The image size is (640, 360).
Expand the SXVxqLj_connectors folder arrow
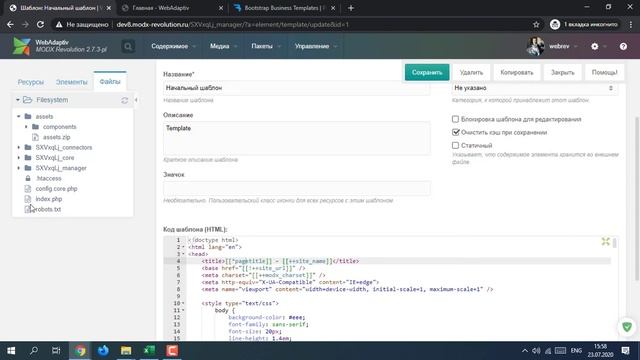coord(18,147)
